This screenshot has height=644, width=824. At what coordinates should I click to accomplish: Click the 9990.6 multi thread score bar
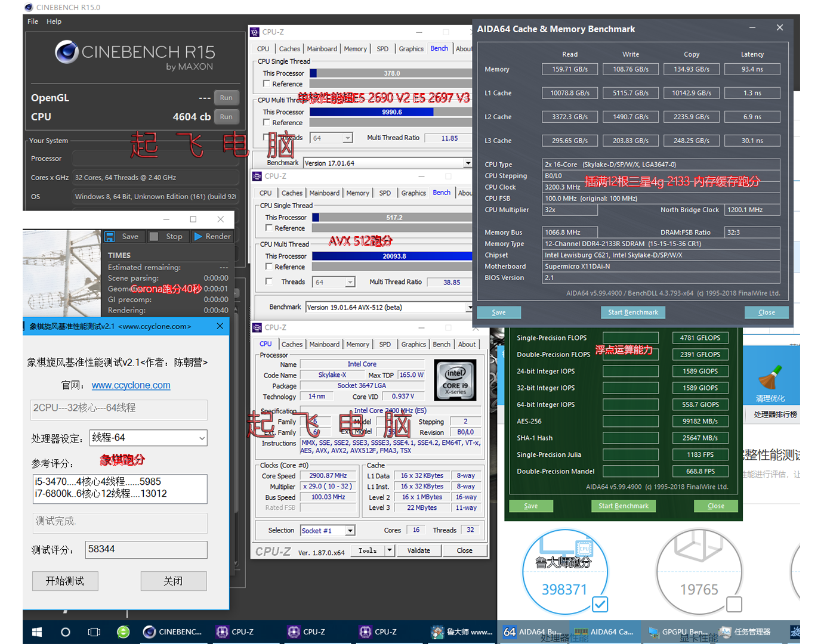(391, 112)
